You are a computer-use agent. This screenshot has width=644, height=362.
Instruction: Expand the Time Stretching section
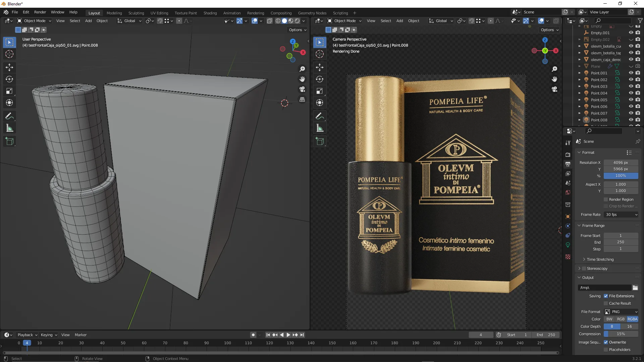pyautogui.click(x=600, y=259)
